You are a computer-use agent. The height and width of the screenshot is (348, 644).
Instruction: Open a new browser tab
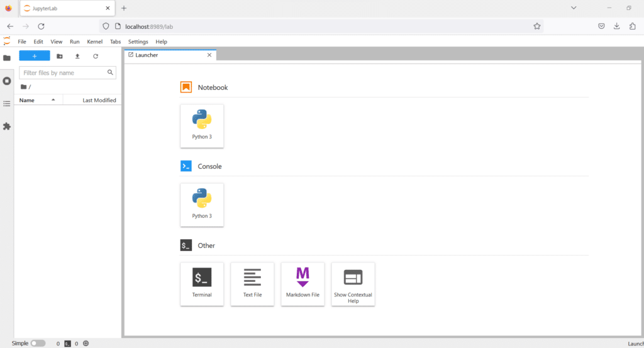point(124,8)
